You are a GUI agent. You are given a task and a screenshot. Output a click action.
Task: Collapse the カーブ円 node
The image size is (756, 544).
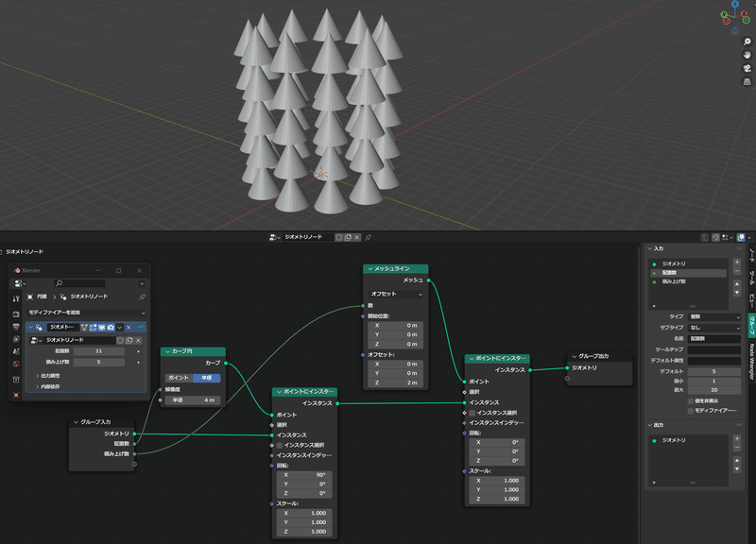coord(167,351)
